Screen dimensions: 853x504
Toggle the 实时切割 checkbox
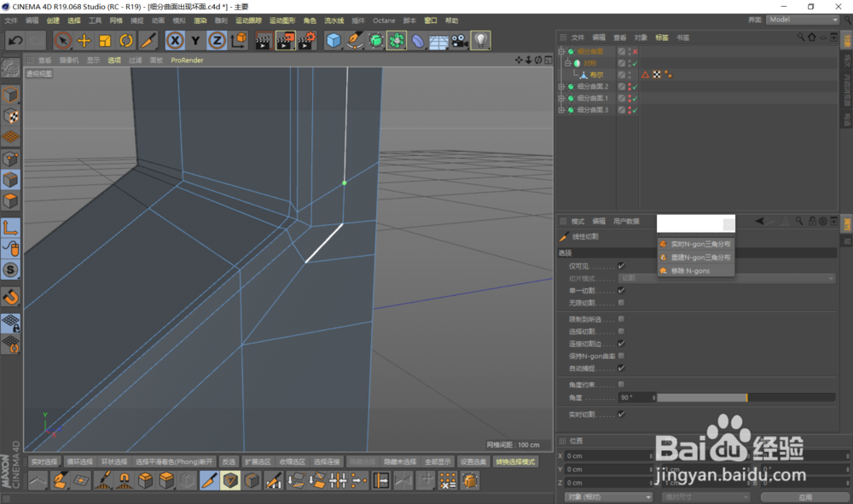pyautogui.click(x=621, y=414)
